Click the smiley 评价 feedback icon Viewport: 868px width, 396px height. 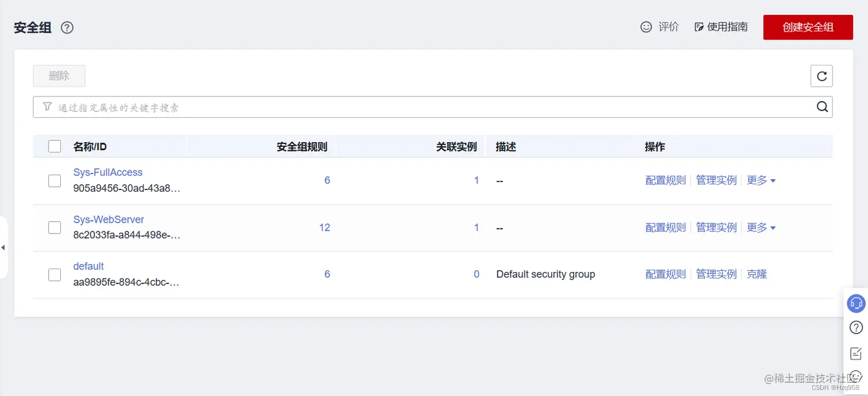click(x=646, y=27)
